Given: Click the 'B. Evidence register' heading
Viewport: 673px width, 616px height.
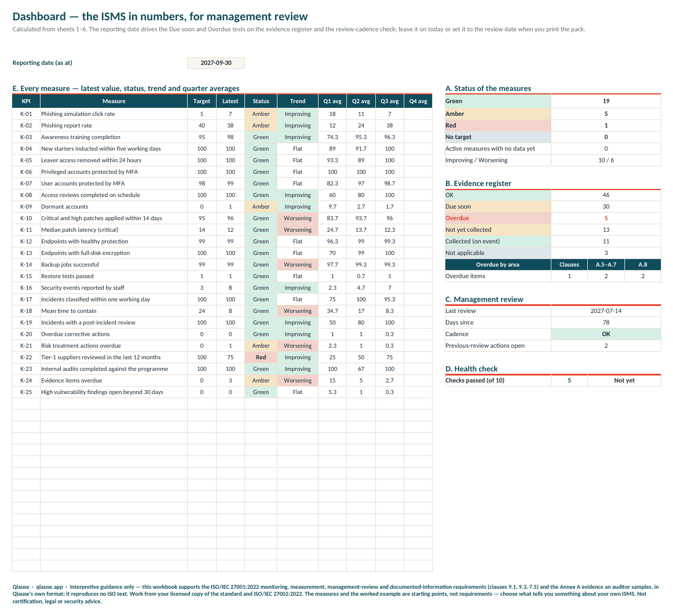Looking at the screenshot, I should point(478,184).
